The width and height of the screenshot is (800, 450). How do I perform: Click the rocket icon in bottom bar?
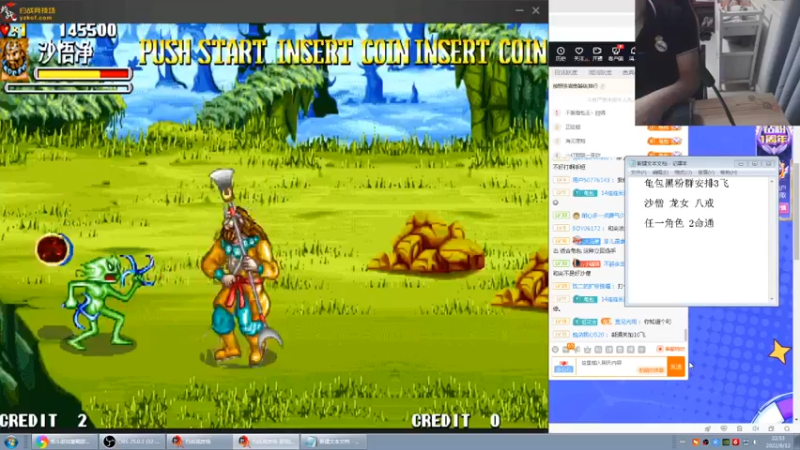(x=708, y=429)
